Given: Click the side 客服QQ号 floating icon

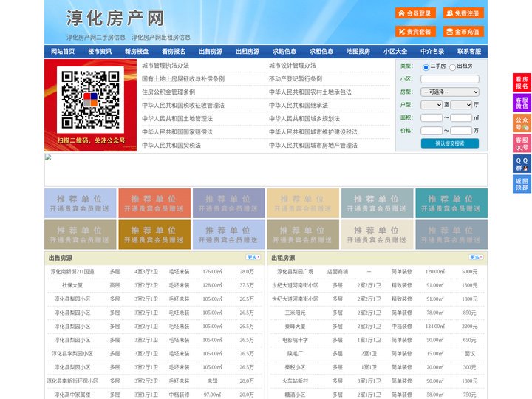Looking at the screenshot, I should pos(522,143).
